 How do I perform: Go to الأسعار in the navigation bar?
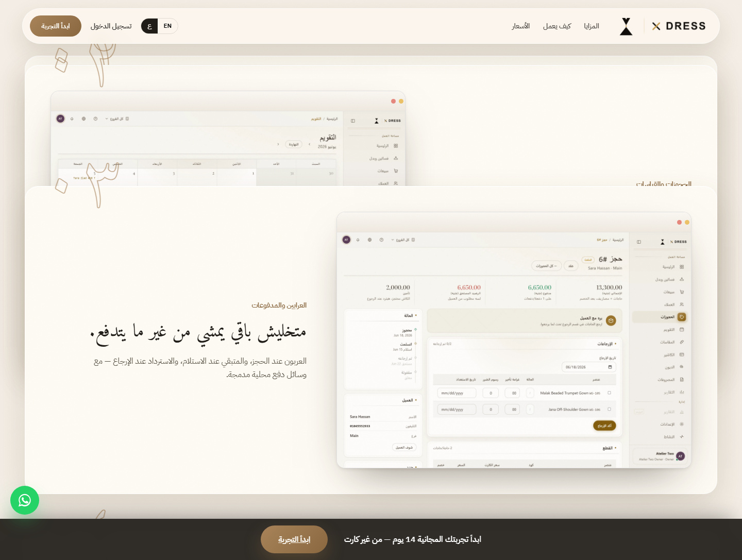pos(520,26)
